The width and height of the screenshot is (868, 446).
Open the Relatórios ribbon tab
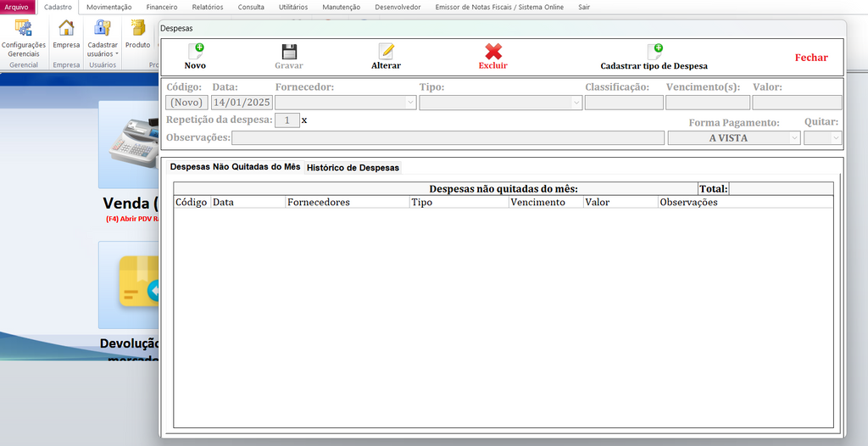(208, 7)
